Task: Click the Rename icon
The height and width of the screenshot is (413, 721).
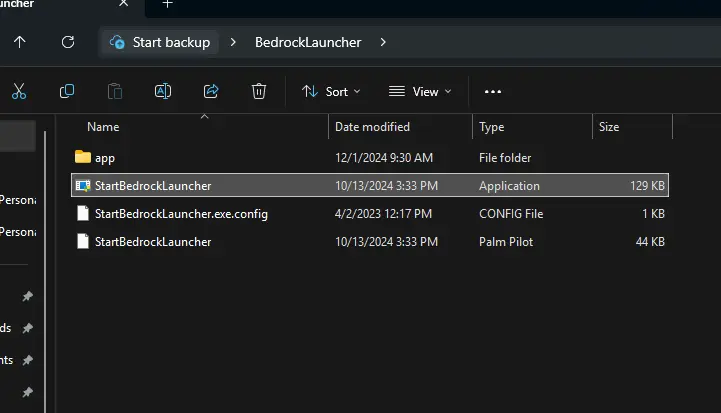Action: coord(163,91)
